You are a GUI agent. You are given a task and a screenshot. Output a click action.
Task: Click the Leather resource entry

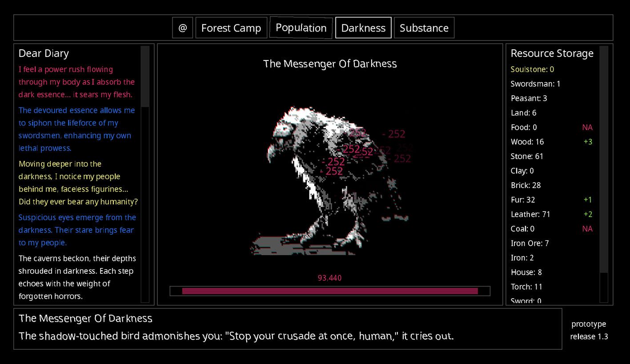[x=530, y=214]
